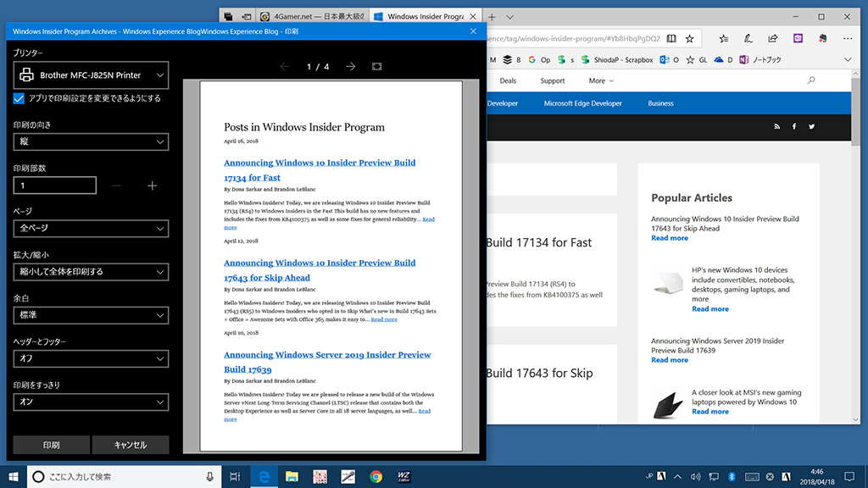Click the Task View taskbar icon
868x488 pixels.
pyautogui.click(x=235, y=476)
